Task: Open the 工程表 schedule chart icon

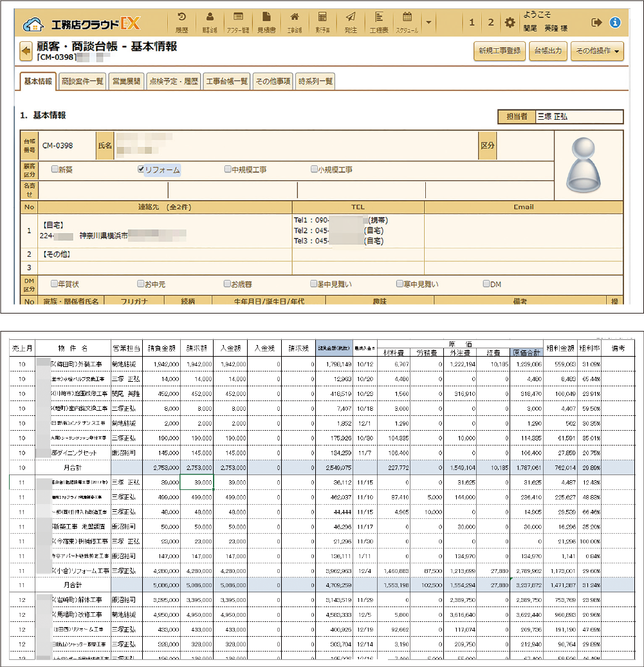Action: 379,22
